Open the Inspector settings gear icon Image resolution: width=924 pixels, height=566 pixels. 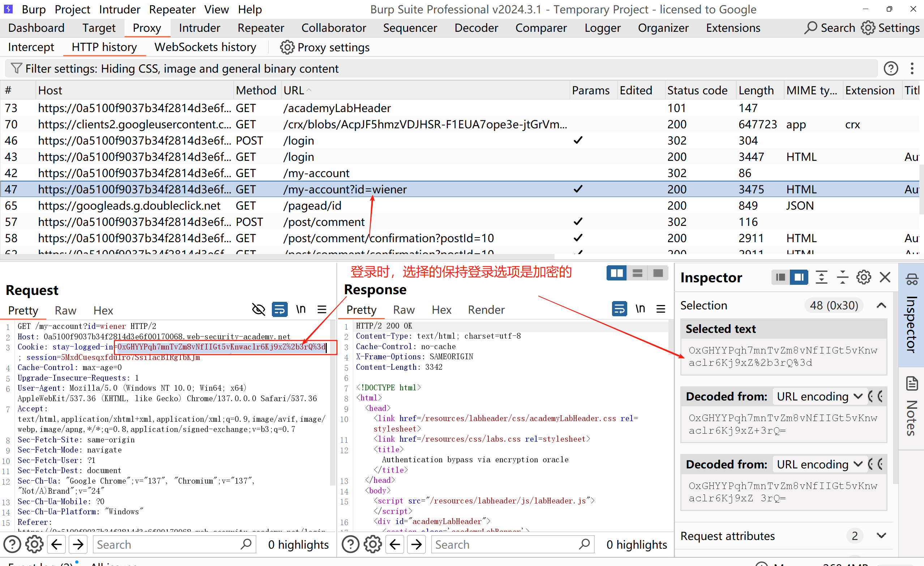pos(864,277)
